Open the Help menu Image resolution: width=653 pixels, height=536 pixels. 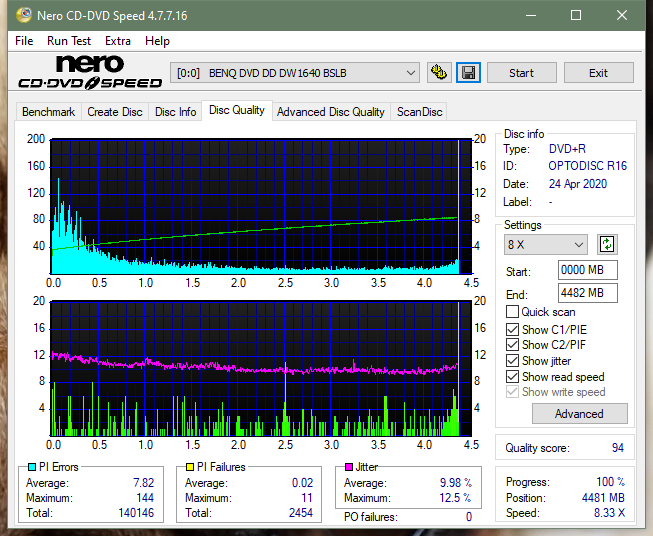coord(157,41)
